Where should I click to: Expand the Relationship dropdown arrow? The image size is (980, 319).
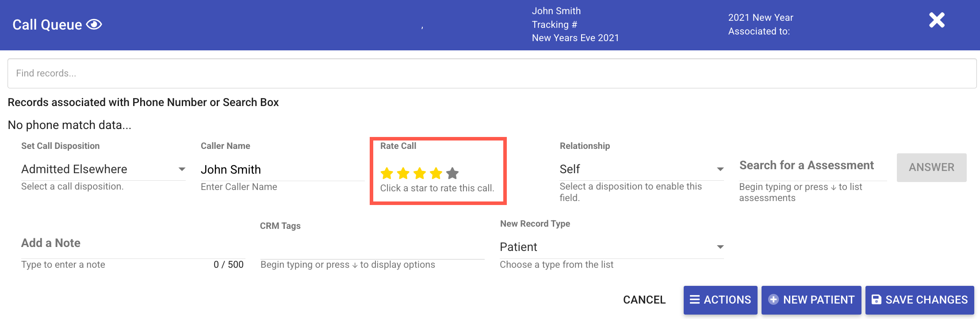720,169
